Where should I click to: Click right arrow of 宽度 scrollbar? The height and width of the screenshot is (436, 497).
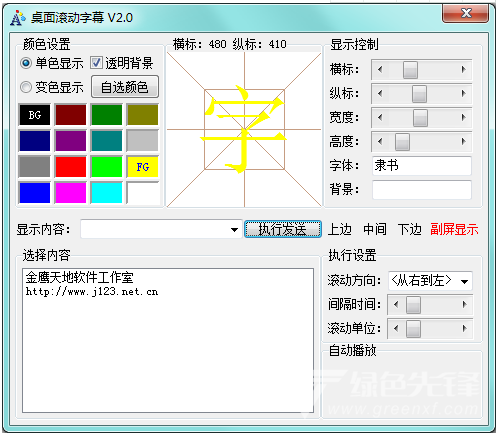coord(463,117)
